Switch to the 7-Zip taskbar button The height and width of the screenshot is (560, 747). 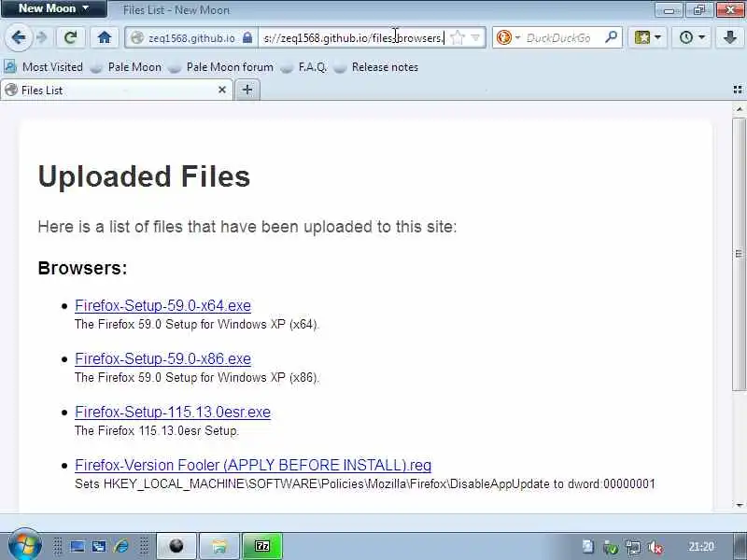tap(262, 546)
